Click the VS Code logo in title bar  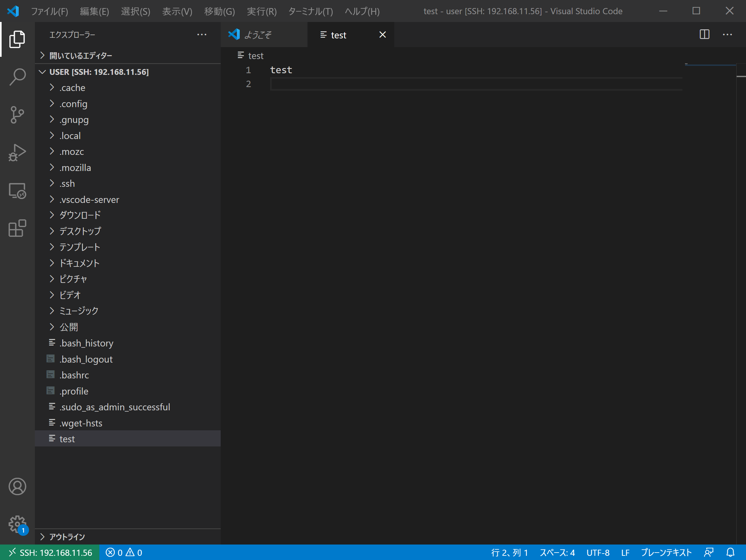pos(13,11)
